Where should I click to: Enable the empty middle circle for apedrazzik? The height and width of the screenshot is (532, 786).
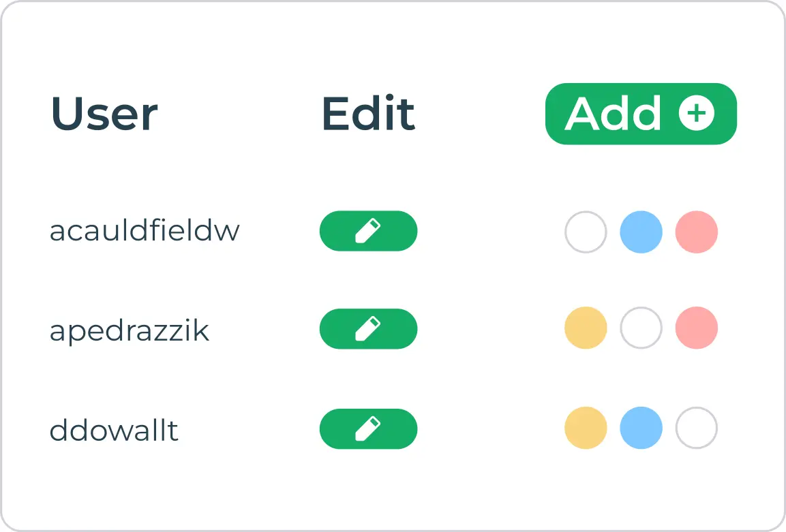click(641, 328)
